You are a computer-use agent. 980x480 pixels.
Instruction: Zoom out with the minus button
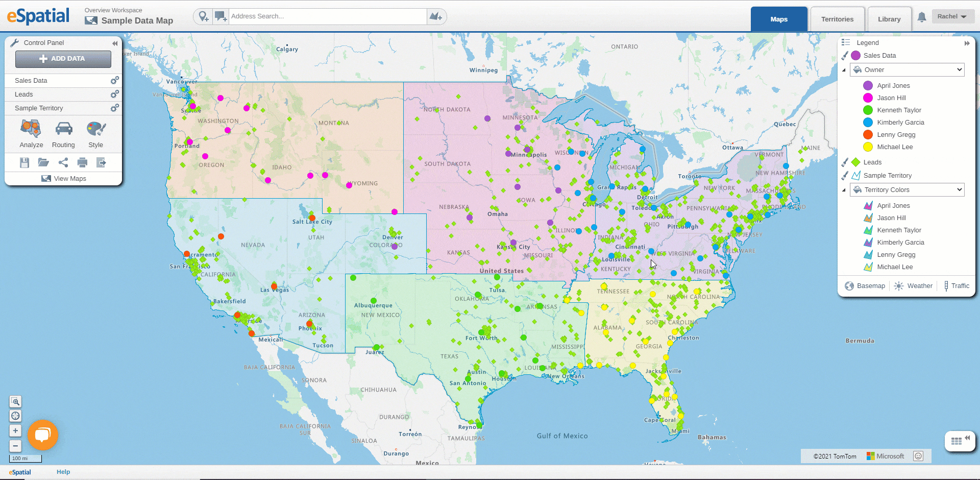coord(15,446)
